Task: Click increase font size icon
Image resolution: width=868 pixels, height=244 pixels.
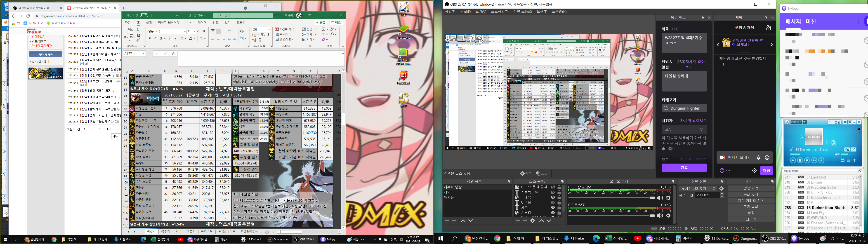Action: (199, 31)
